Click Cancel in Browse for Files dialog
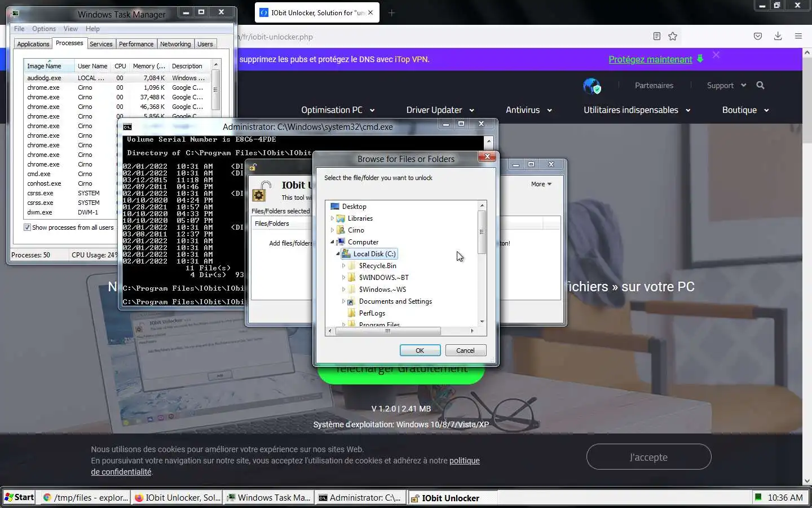812x508 pixels. coord(465,351)
